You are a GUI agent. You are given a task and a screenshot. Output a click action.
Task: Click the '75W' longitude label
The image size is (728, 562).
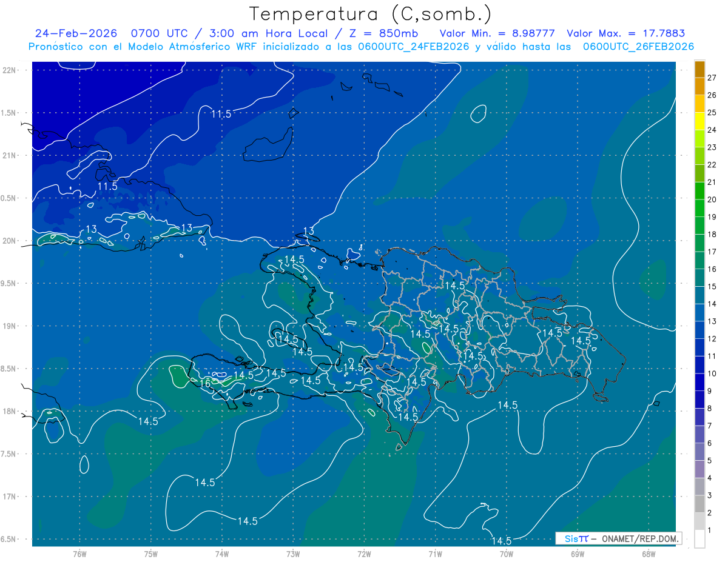[151, 554]
